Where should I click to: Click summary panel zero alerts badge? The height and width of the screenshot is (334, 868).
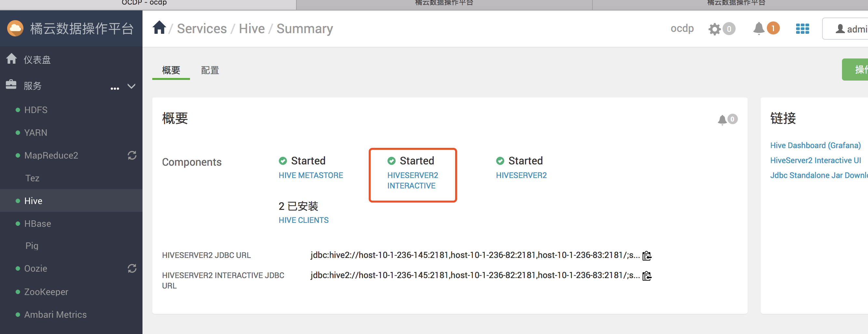tap(732, 119)
